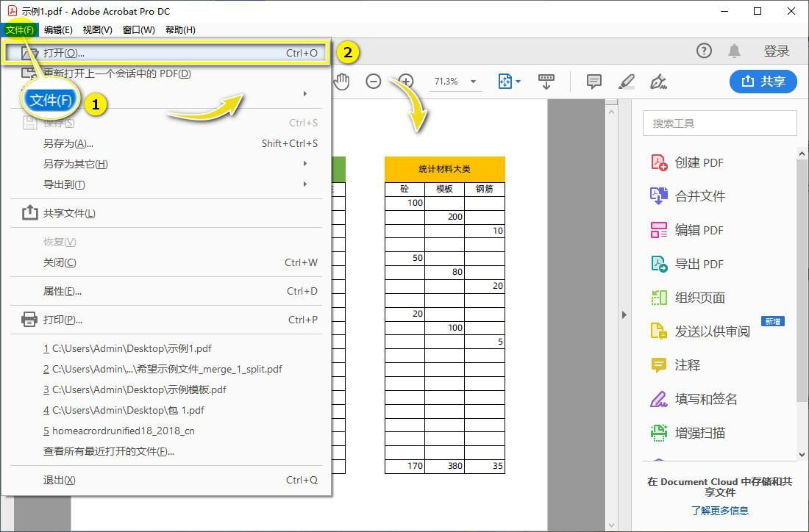Open recent file homeacrordrunified18_2018_cn

pyautogui.click(x=166, y=431)
